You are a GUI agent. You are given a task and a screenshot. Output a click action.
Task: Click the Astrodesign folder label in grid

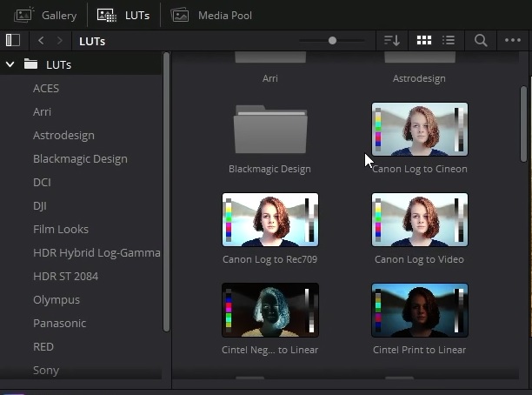pos(419,78)
